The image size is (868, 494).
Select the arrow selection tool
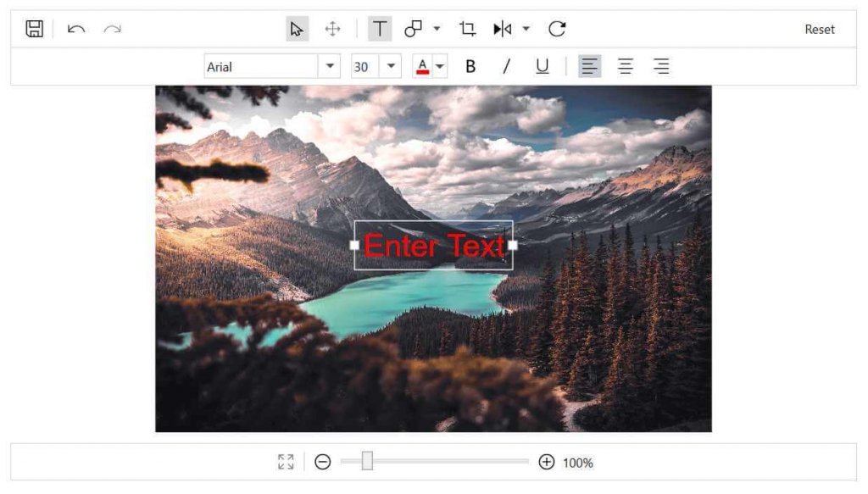(296, 28)
